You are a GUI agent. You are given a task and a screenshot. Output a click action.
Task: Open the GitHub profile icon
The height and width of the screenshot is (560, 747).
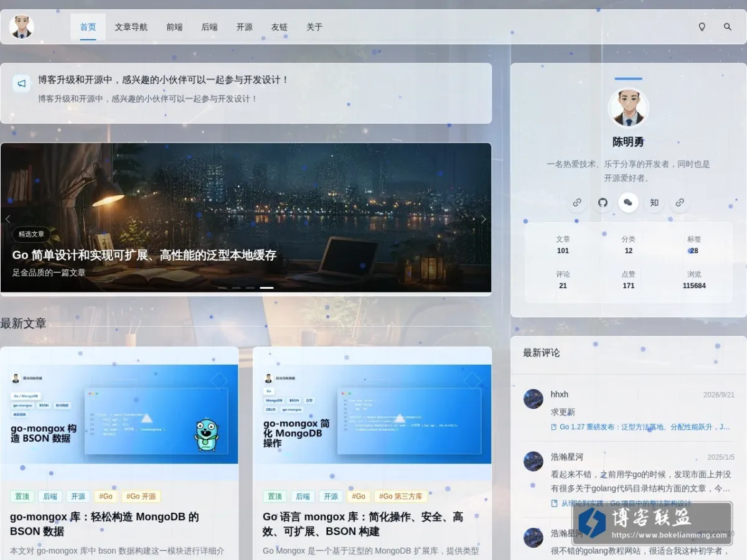pyautogui.click(x=603, y=202)
